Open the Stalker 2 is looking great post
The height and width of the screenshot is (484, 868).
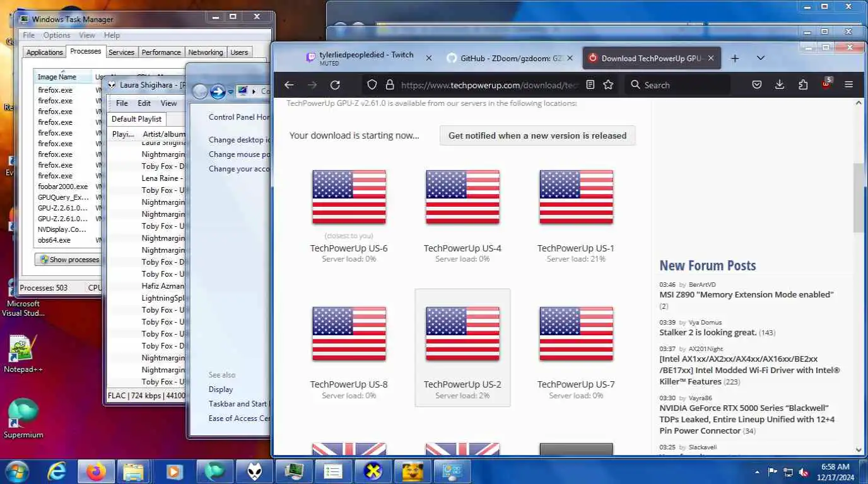[708, 332]
